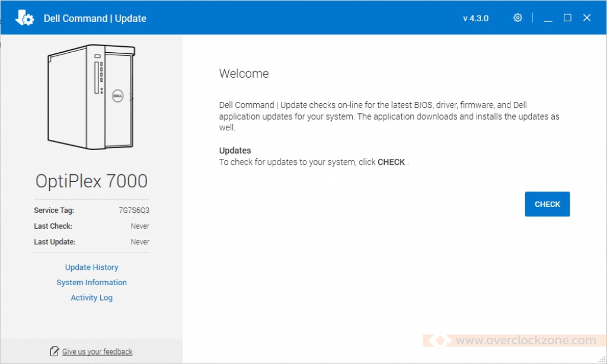Open the Activity Log link
This screenshot has height=364, width=607.
91,298
